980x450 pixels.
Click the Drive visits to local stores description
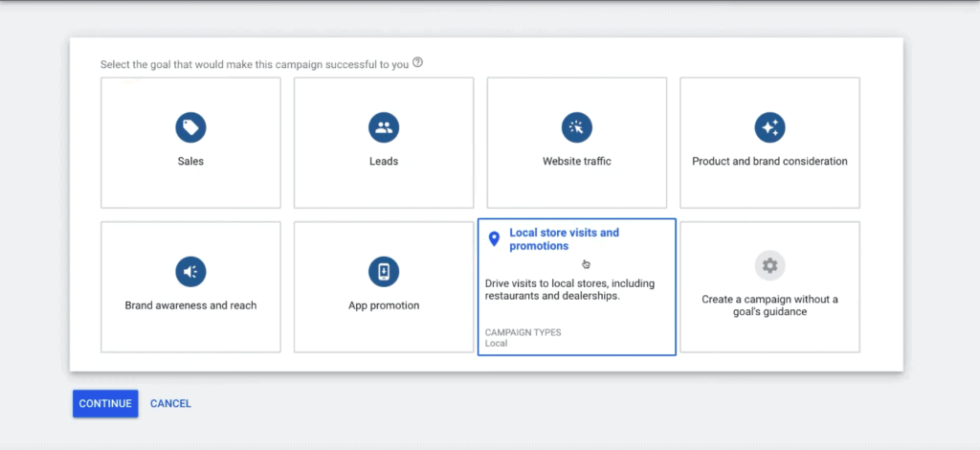(570, 290)
